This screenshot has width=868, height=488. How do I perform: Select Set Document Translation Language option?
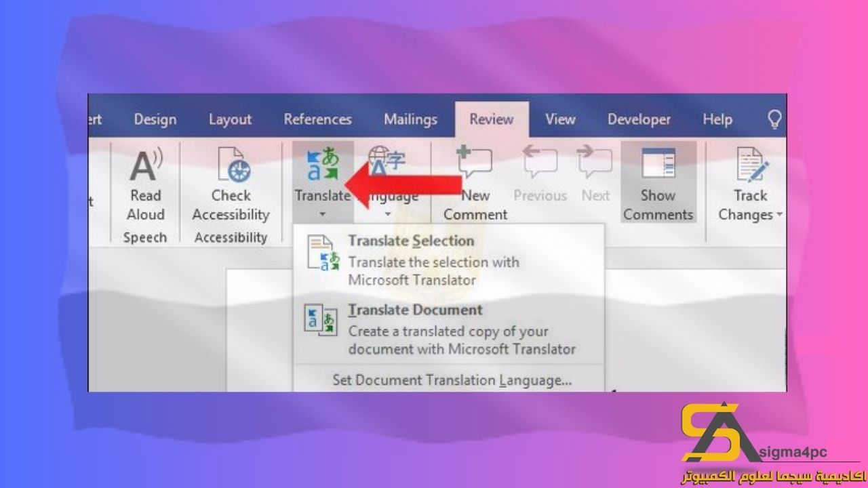452,380
